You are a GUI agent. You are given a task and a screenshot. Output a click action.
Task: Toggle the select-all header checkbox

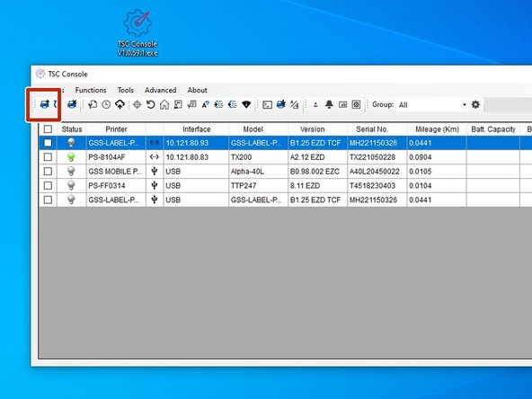pos(48,129)
